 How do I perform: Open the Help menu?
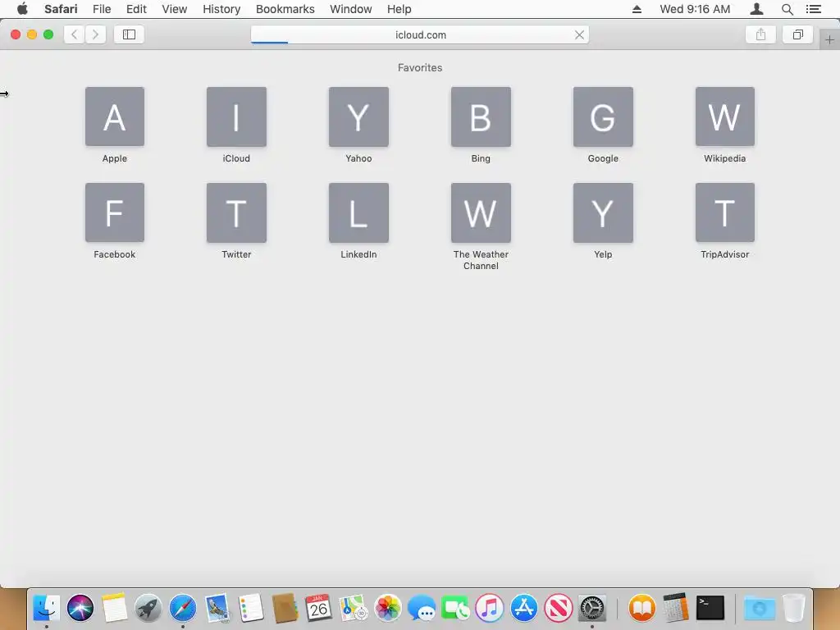(x=399, y=9)
